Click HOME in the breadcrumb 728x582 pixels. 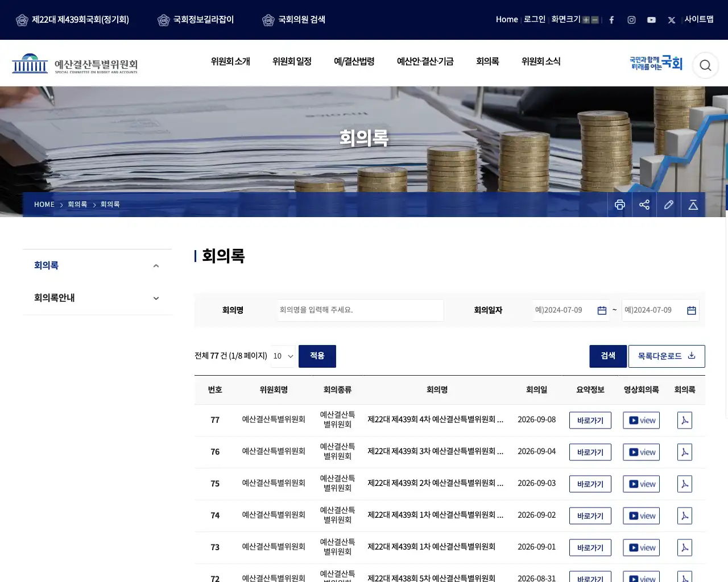44,205
